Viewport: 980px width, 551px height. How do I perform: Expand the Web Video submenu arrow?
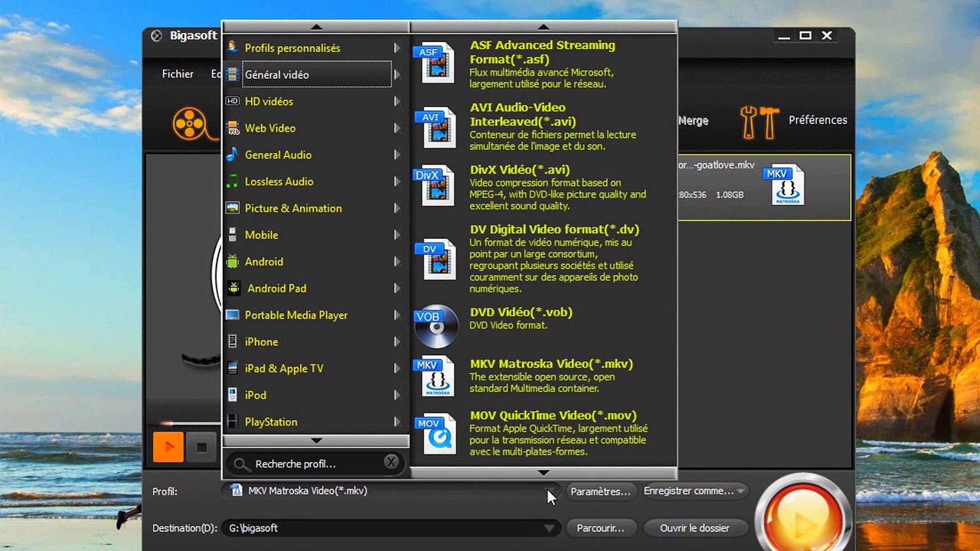pyautogui.click(x=397, y=128)
